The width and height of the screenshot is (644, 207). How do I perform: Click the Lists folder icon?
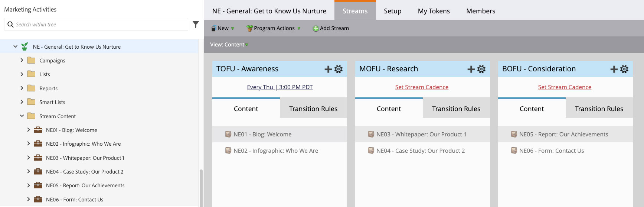(32, 74)
